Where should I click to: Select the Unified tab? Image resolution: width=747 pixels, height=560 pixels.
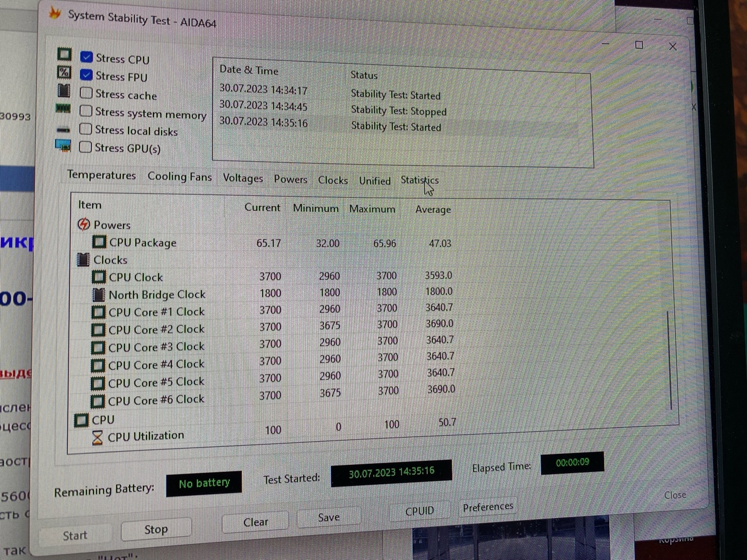375,181
